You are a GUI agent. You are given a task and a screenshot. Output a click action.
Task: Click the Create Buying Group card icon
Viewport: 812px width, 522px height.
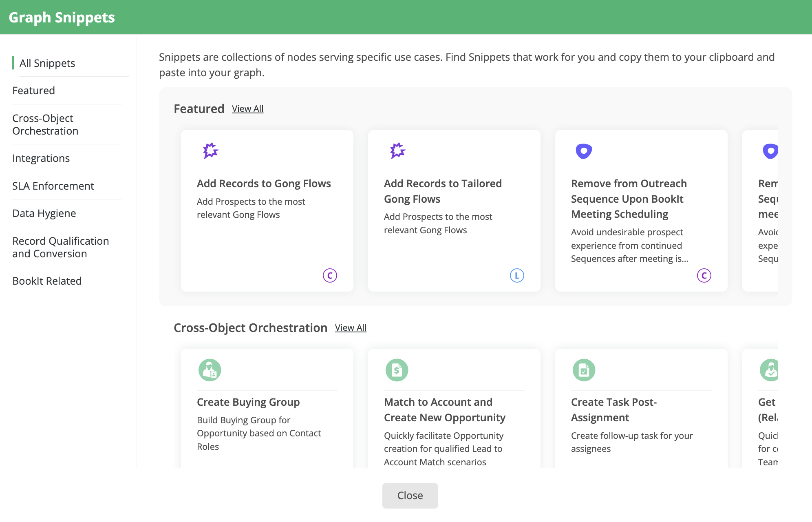210,370
